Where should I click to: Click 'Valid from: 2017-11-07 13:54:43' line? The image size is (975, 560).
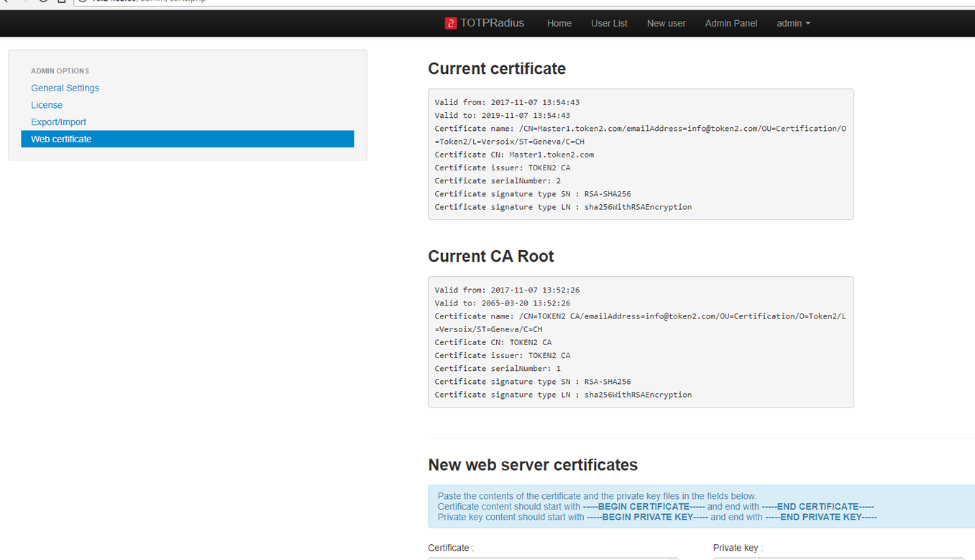pos(507,102)
